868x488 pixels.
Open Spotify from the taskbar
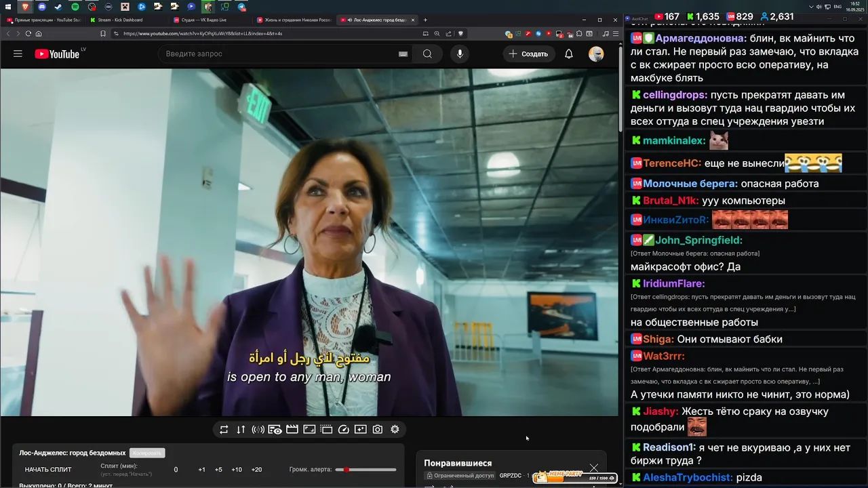tap(75, 7)
